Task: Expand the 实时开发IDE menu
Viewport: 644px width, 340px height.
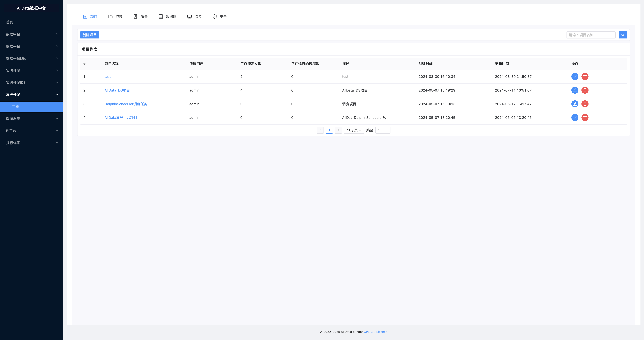Action: click(x=31, y=82)
